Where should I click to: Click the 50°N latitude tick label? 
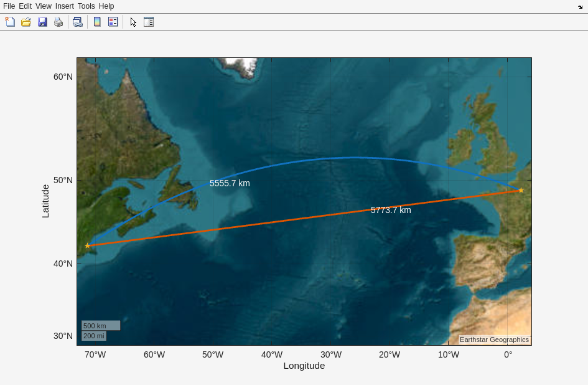click(63, 180)
